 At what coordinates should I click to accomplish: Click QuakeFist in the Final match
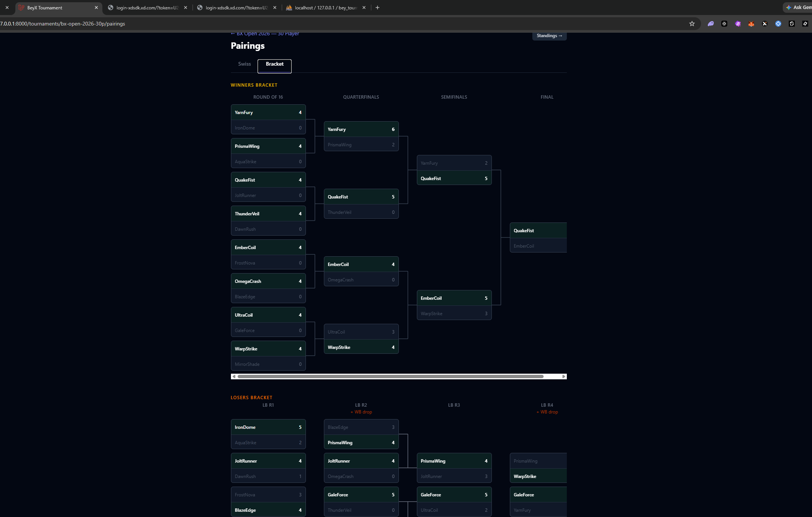[538, 230]
